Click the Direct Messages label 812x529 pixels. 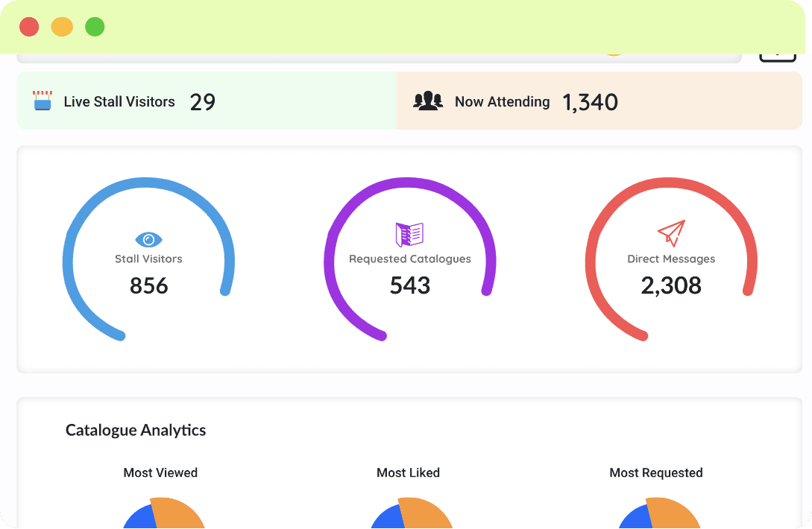(671, 259)
